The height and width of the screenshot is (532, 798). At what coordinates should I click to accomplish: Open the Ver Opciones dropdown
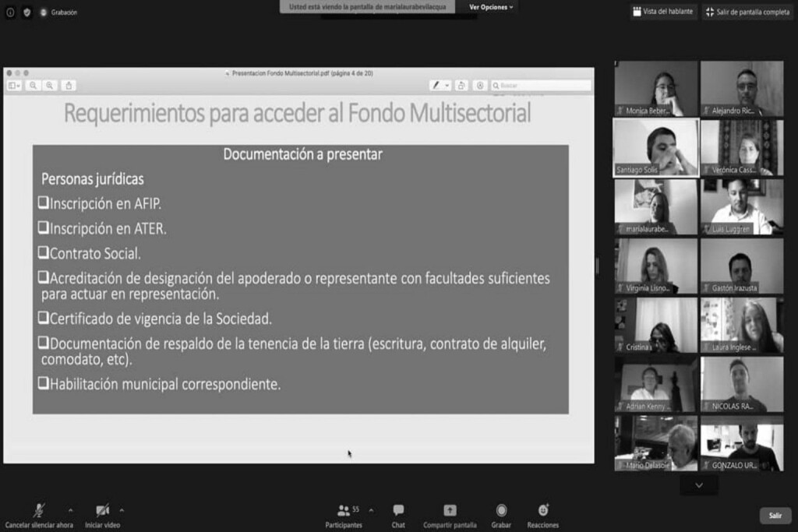491,7
